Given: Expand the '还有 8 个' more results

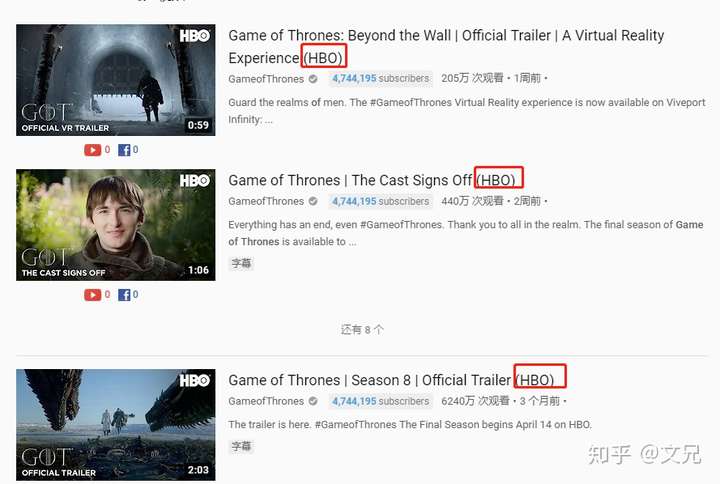Looking at the screenshot, I should (x=362, y=330).
